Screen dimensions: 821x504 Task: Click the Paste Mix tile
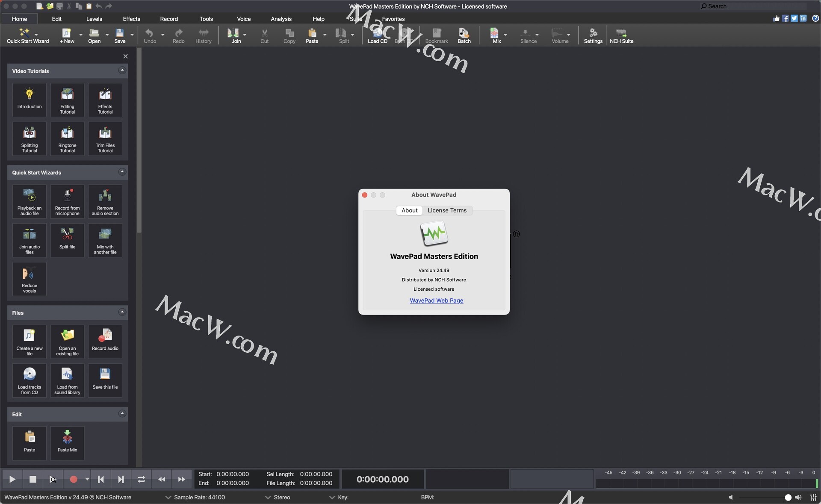point(67,443)
